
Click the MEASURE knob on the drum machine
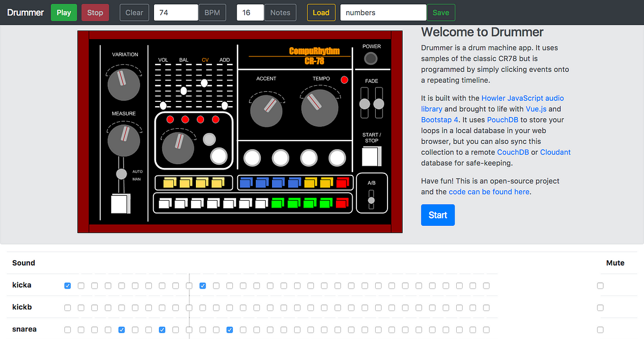tap(124, 141)
